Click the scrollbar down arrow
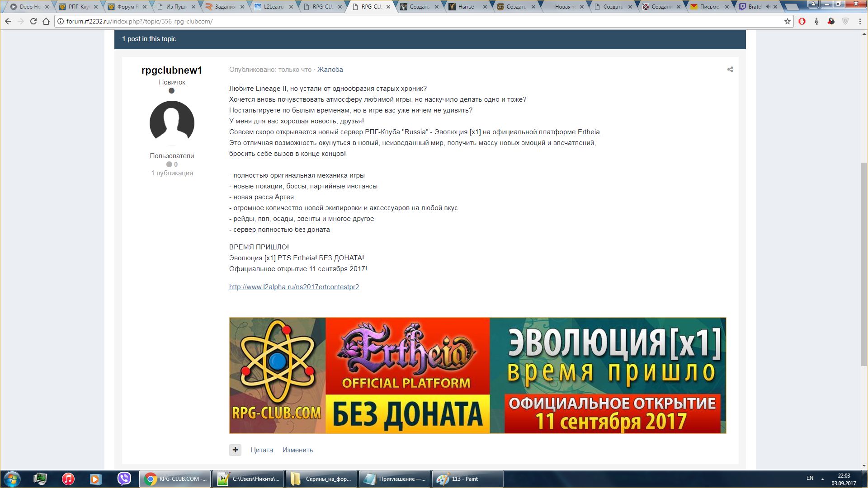Image resolution: width=868 pixels, height=488 pixels. (864, 466)
